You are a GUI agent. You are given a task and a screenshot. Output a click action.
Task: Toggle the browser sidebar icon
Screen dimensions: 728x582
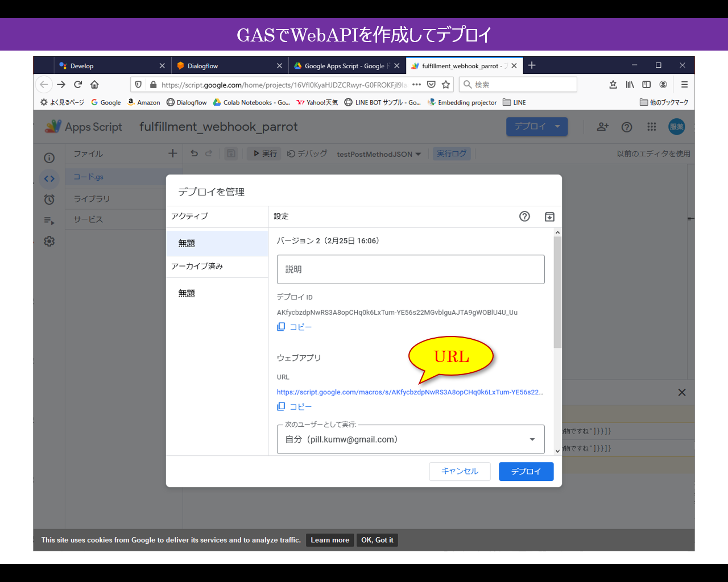tap(647, 85)
